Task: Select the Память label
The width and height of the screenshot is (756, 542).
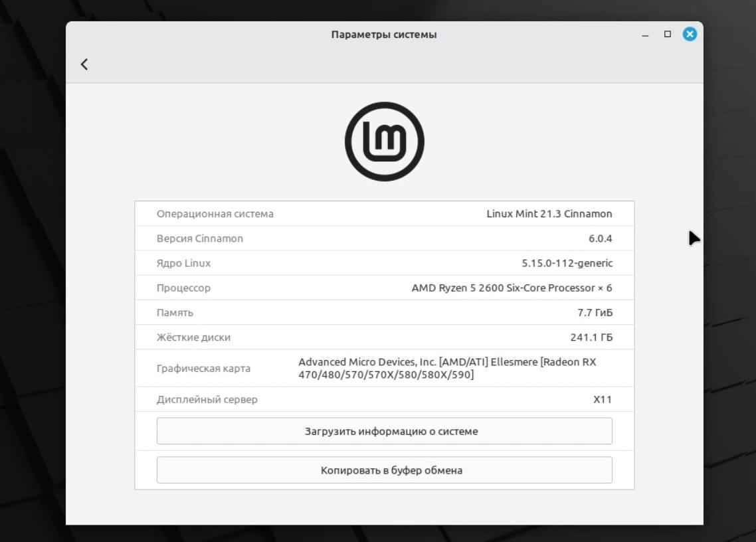Action: [175, 312]
